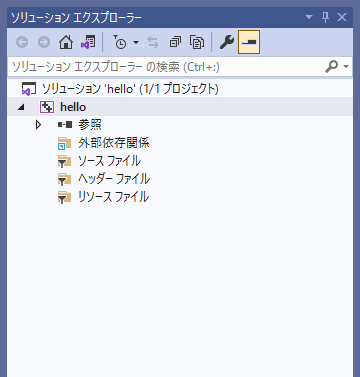This screenshot has width=360, height=377.
Task: Click the Back navigation arrow icon
Action: tap(22, 42)
